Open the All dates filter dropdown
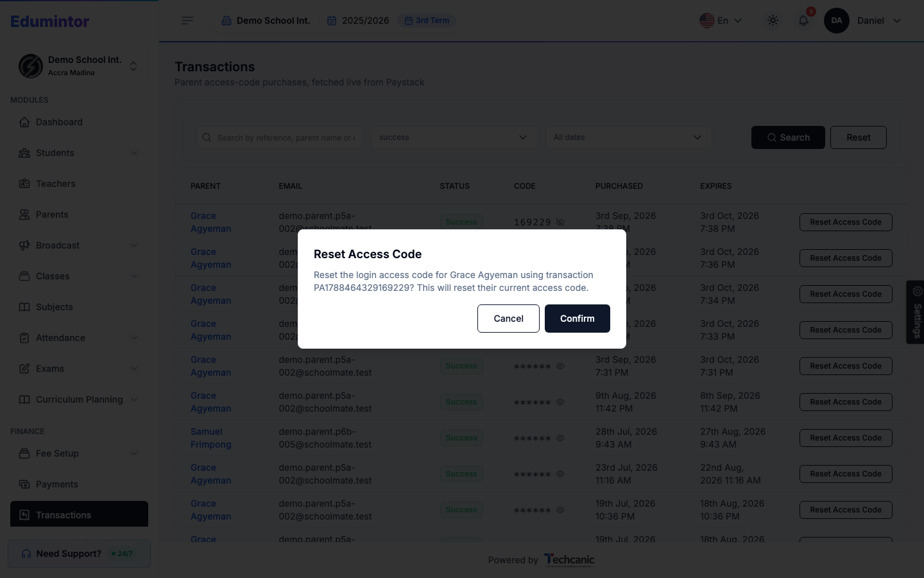The height and width of the screenshot is (578, 924). [628, 137]
